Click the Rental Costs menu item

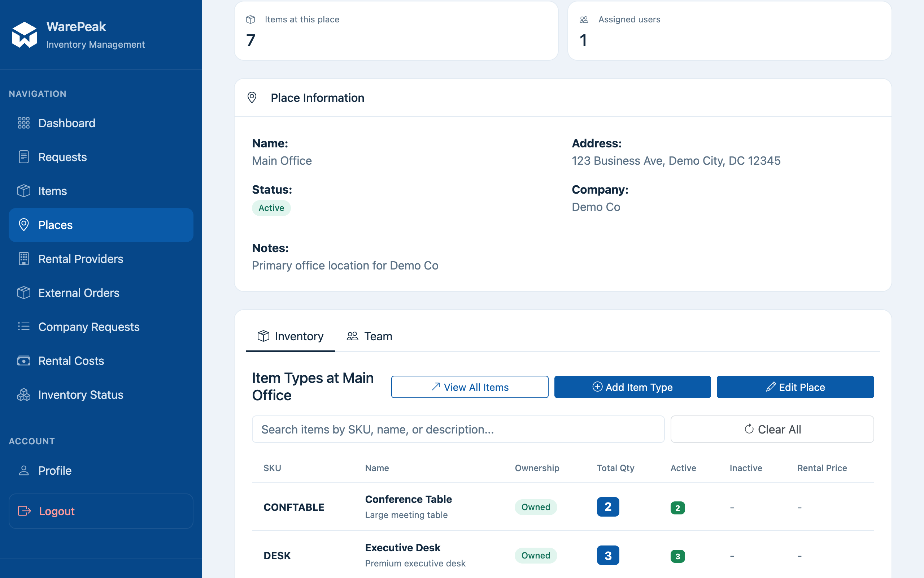(101, 361)
